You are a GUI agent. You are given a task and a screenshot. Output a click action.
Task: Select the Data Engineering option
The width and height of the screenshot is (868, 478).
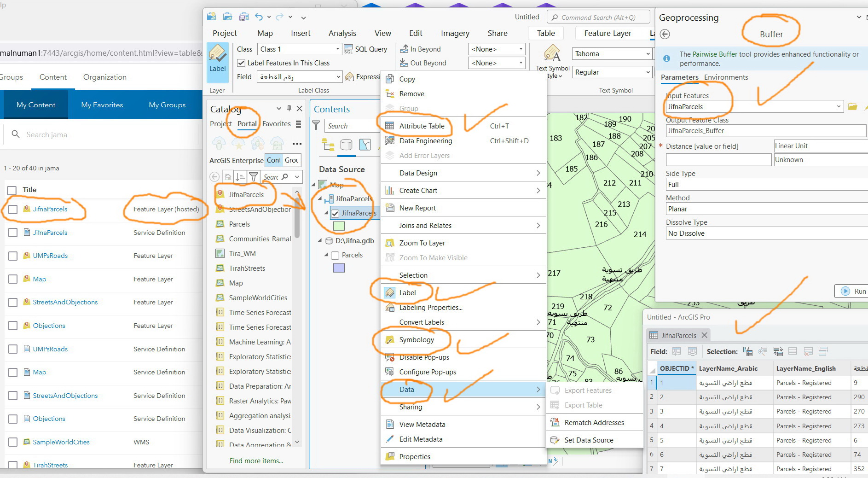pos(425,140)
